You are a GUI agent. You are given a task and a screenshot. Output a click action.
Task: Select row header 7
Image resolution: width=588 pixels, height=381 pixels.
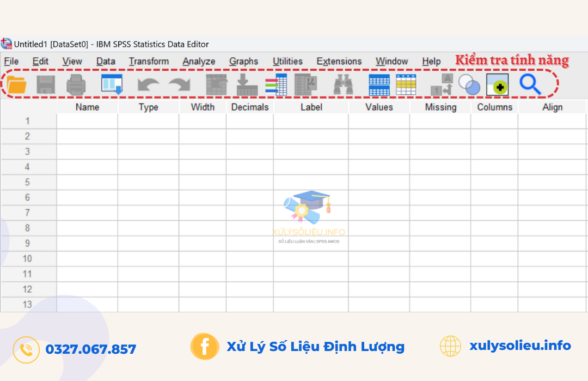[28, 213]
